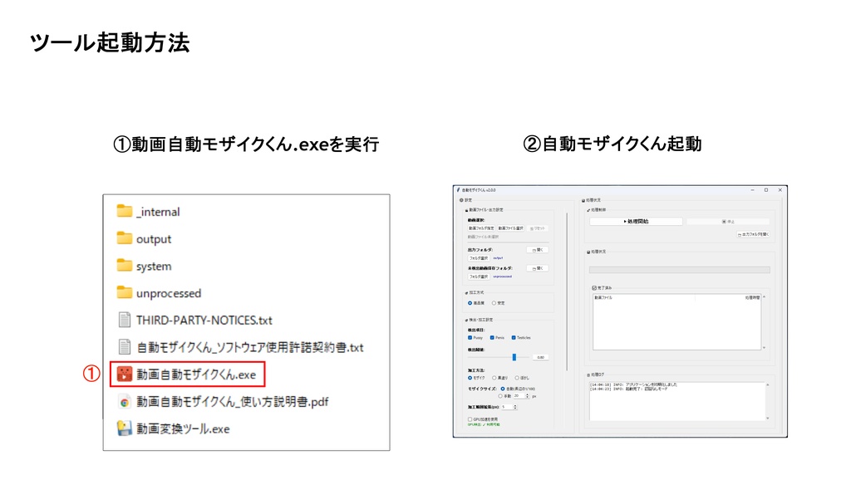Click the completed list scroll-up arrow
Image resolution: width=851 pixels, height=504 pixels.
(765, 297)
